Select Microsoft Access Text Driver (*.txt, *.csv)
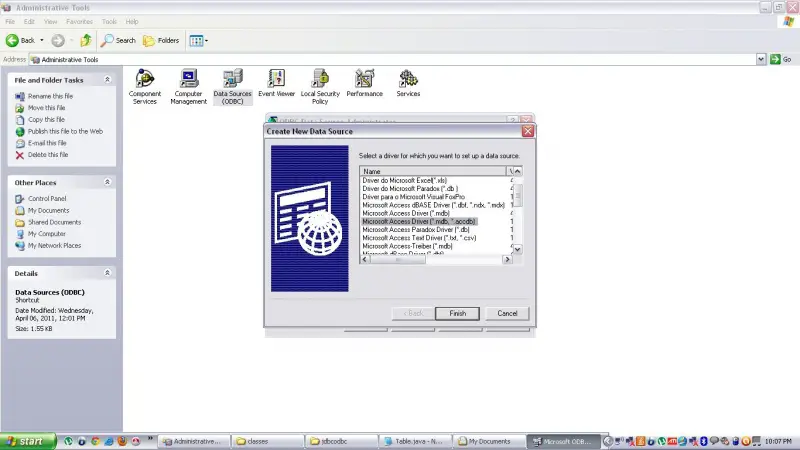Screen dimensions: 800x450 (x=419, y=238)
